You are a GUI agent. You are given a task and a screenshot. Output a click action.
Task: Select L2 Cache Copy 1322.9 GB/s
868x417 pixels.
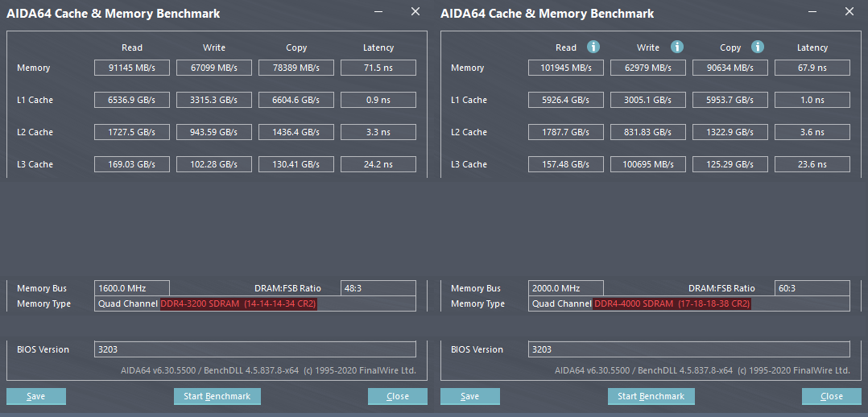[730, 132]
